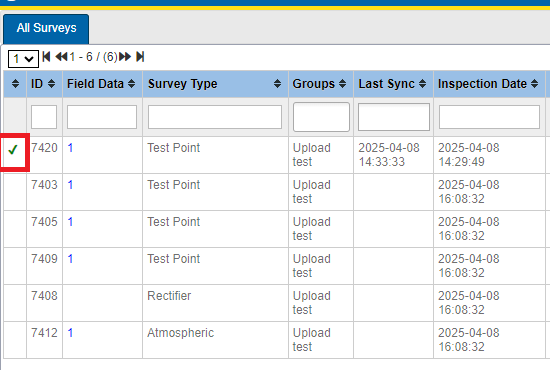Image resolution: width=550 pixels, height=370 pixels.
Task: Click Last Sync value 2025-04-08 14:33:33
Action: click(389, 155)
